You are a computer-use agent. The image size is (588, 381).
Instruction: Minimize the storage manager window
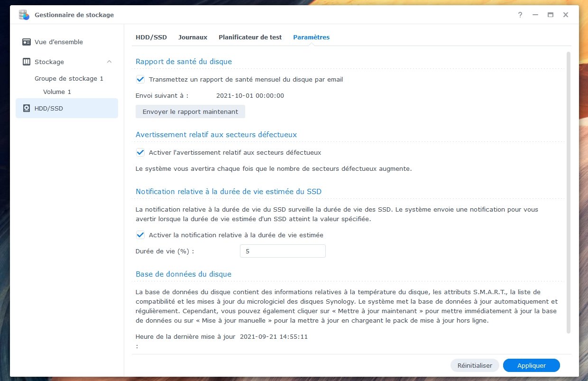click(x=535, y=15)
